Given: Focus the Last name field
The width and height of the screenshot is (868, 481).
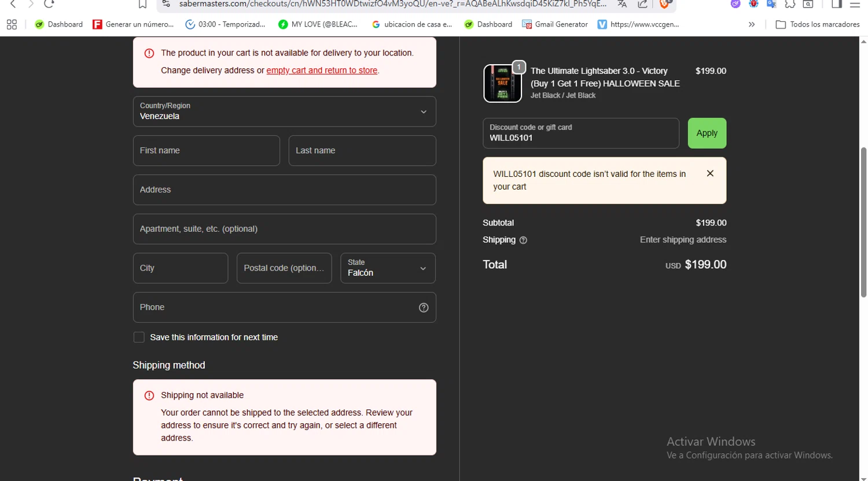Looking at the screenshot, I should [362, 151].
